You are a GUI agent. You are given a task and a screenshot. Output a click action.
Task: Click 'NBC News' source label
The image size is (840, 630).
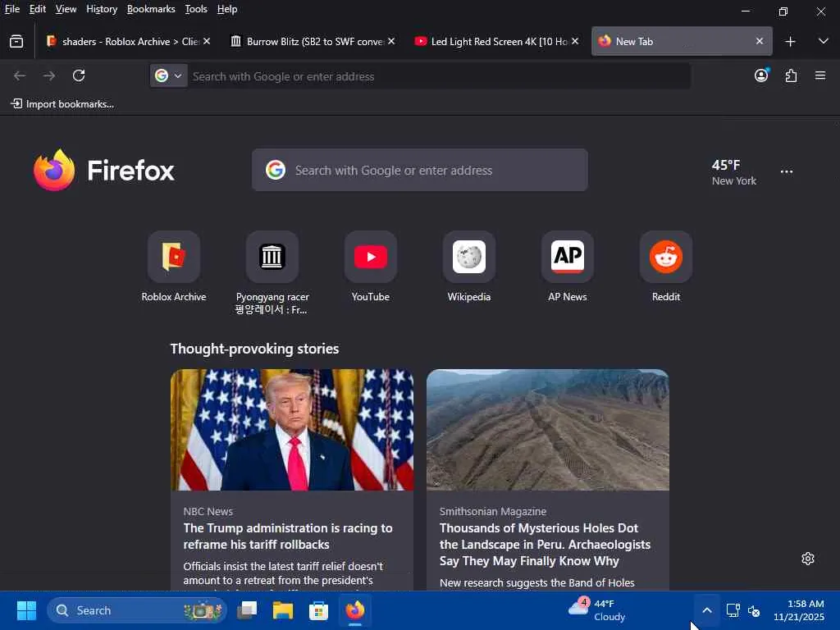pyautogui.click(x=208, y=512)
